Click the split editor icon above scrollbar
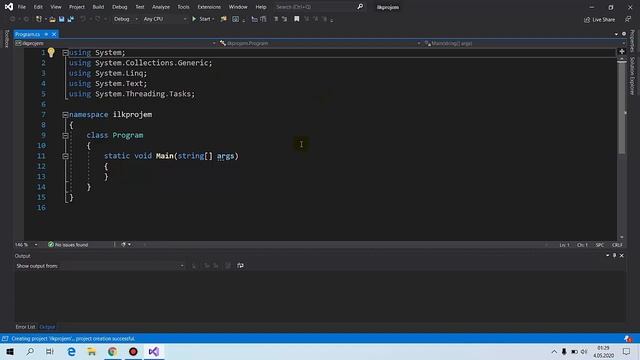Image resolution: width=640 pixels, height=360 pixels. 622,52
